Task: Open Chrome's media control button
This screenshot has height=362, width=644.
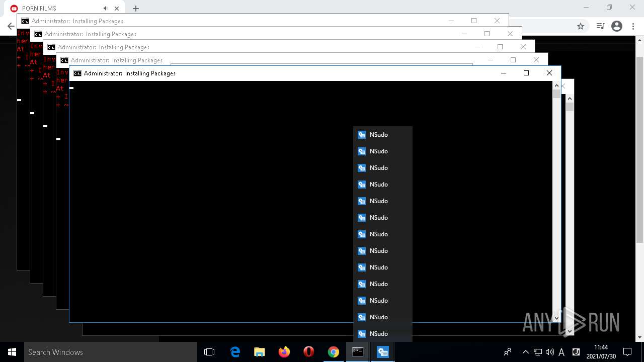Action: pyautogui.click(x=600, y=26)
